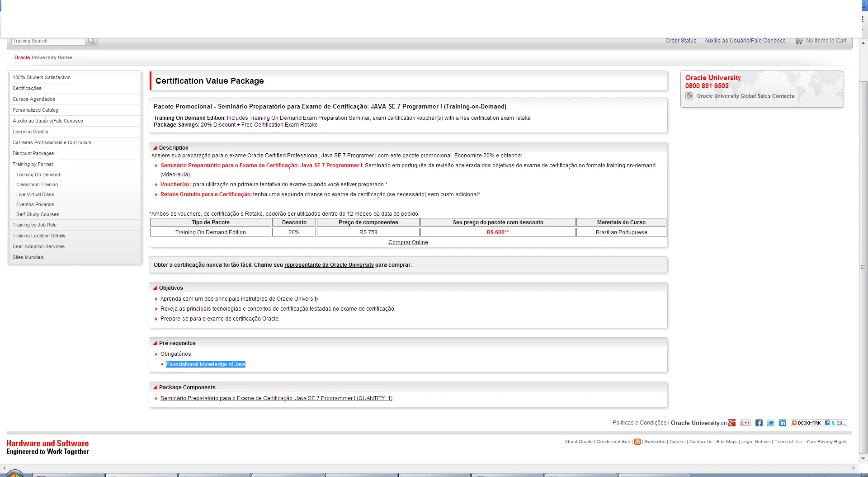This screenshot has width=868, height=477.
Task: Collapse the Package Components section triangle
Action: tap(155, 387)
